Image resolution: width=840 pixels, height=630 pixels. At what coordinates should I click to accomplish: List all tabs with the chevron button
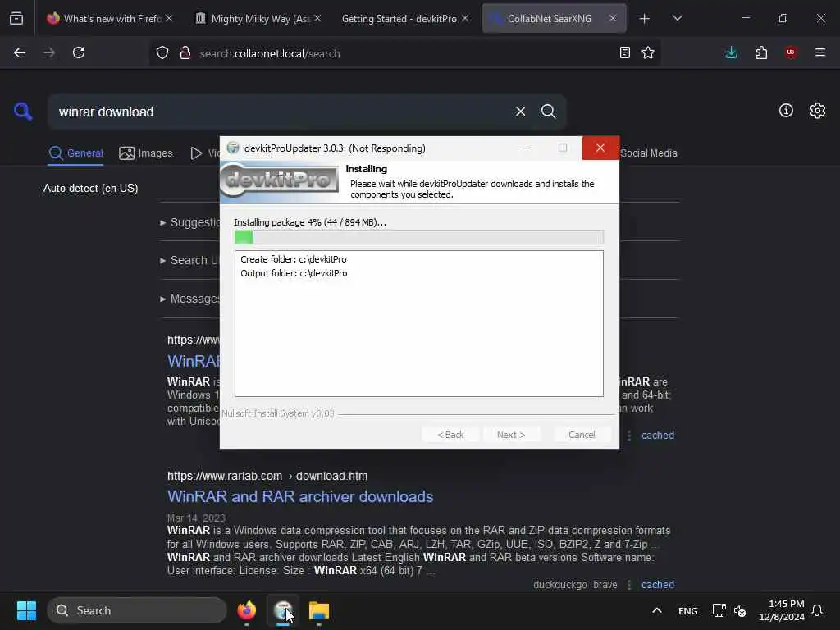pyautogui.click(x=678, y=19)
